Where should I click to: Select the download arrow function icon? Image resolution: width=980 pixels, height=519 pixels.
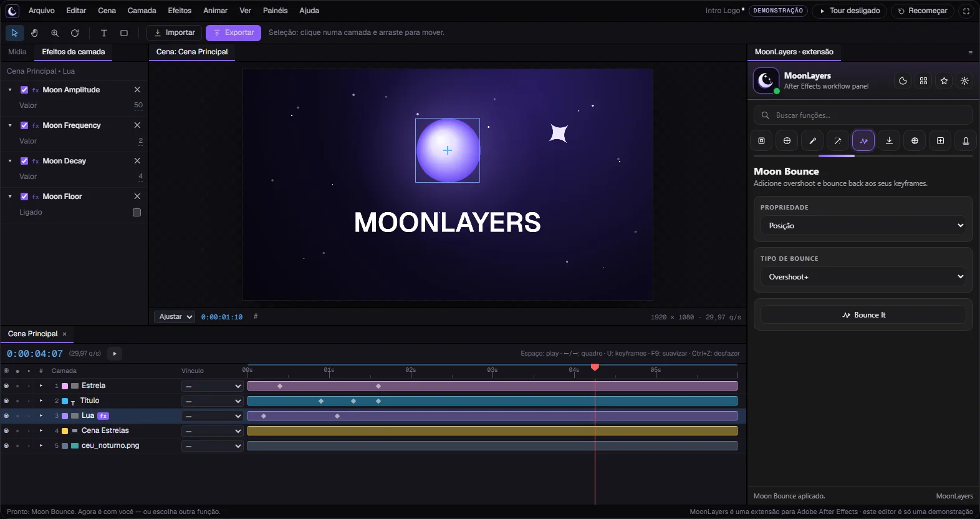point(889,141)
